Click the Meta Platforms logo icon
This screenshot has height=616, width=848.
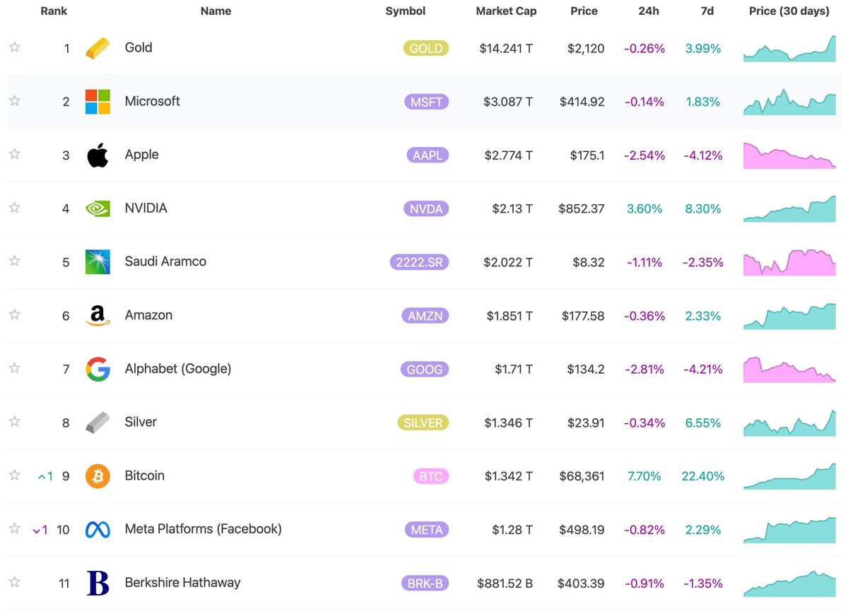(x=98, y=530)
